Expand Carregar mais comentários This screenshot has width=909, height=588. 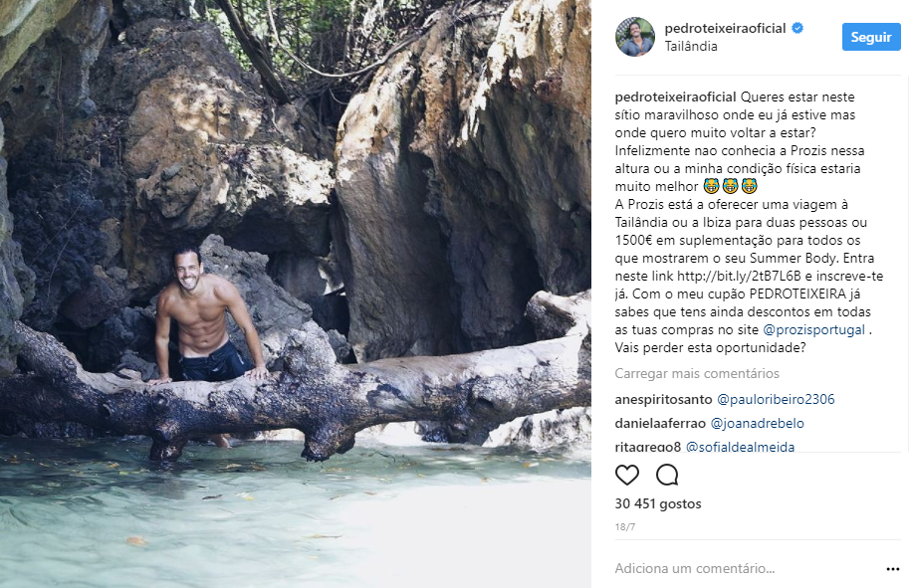(697, 374)
